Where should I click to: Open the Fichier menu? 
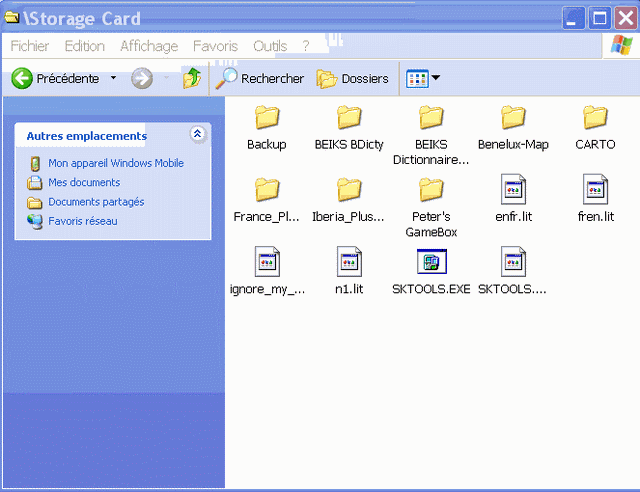click(x=30, y=46)
